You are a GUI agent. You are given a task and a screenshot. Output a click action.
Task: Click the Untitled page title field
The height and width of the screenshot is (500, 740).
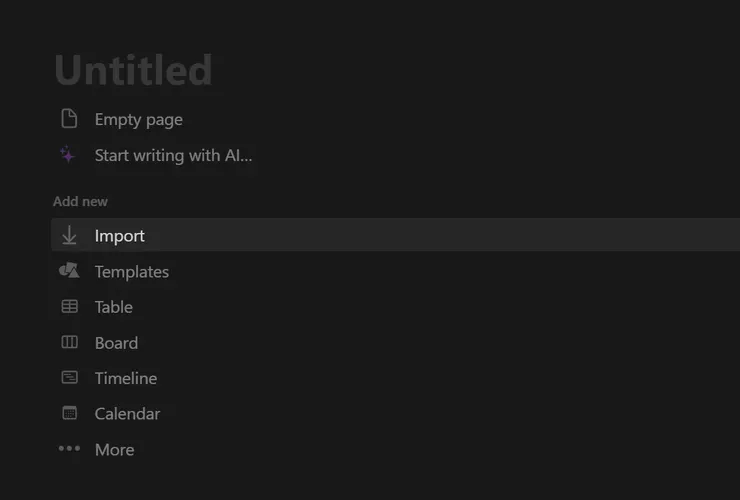pos(133,70)
